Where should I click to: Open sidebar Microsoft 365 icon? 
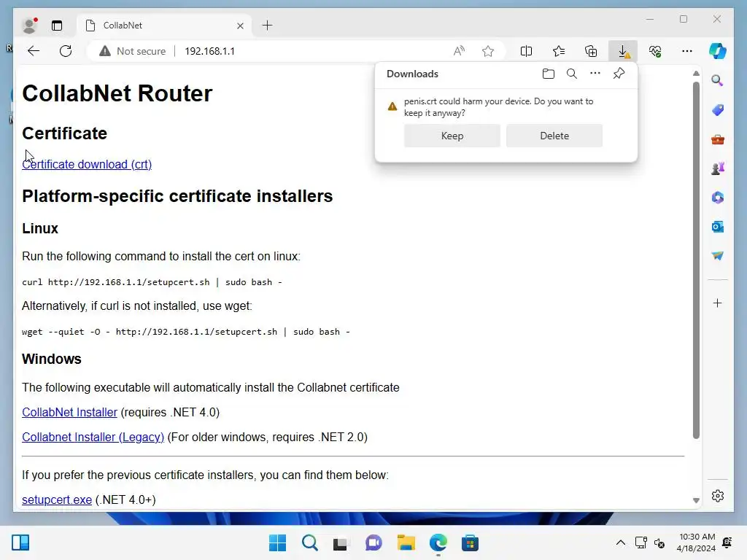click(718, 198)
